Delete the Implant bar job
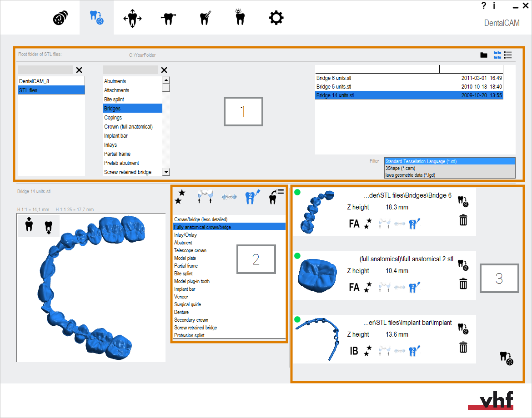 point(463,348)
